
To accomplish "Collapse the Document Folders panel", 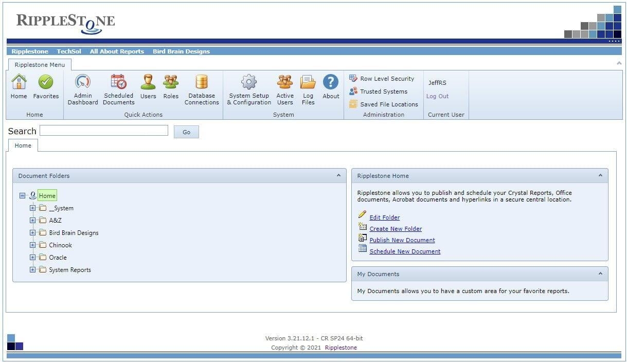I will 338,175.
